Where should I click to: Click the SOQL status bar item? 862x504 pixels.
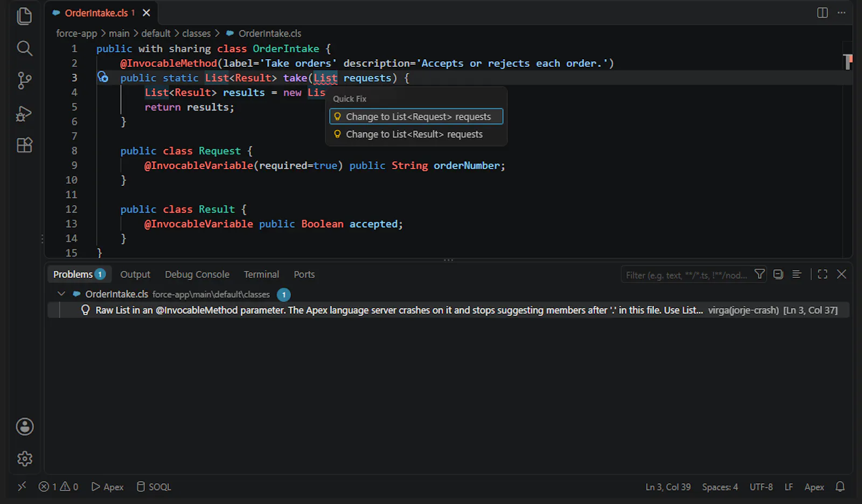pos(154,487)
